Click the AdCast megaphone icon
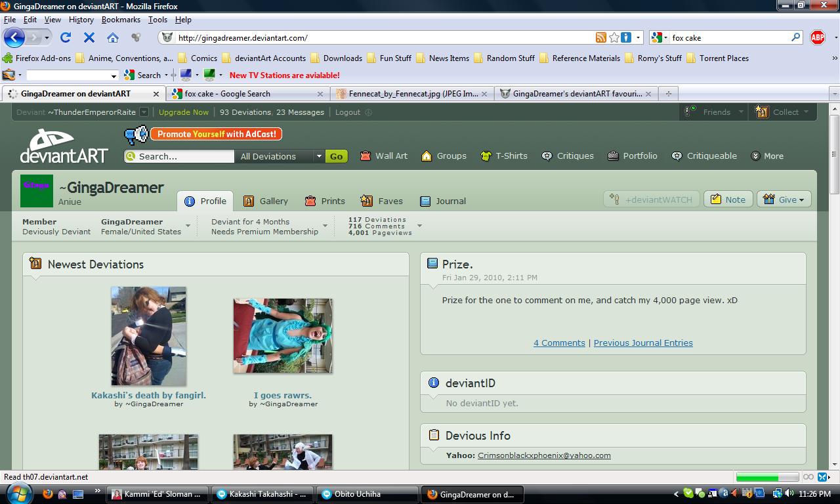Viewport: 840px width, 504px height. (136, 135)
